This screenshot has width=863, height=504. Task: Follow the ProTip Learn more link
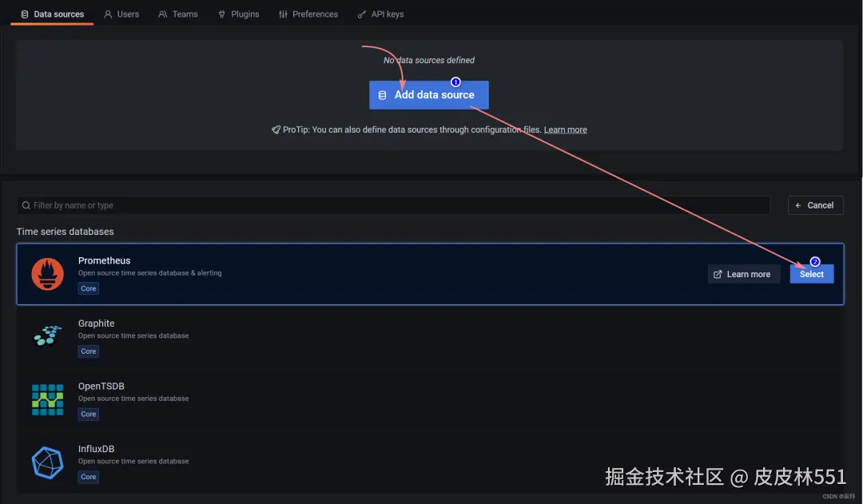565,130
